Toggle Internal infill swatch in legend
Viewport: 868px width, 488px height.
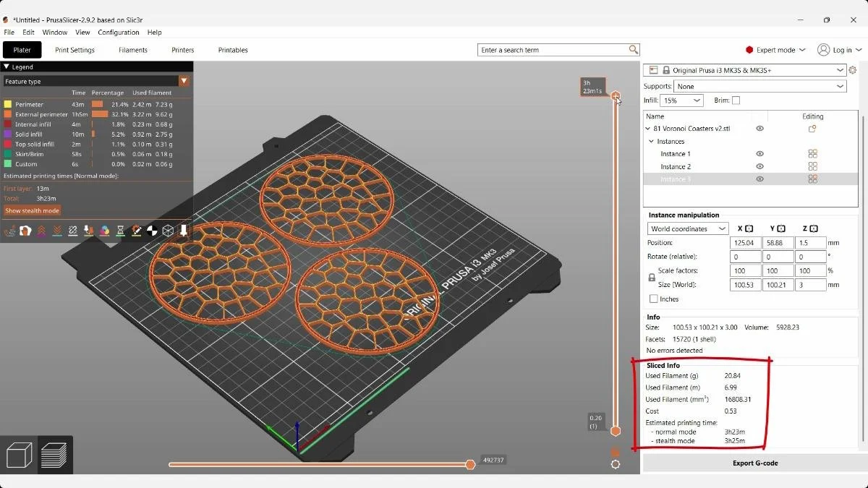pos(8,124)
